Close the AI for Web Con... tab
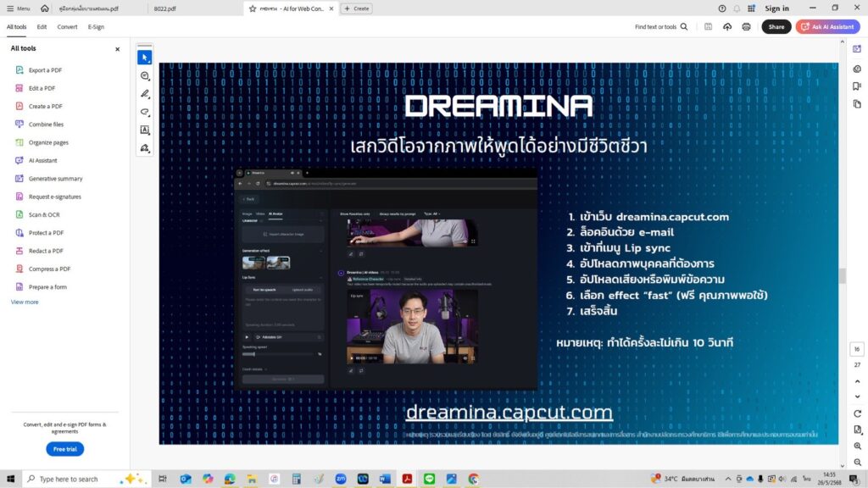The width and height of the screenshot is (868, 488). (331, 8)
